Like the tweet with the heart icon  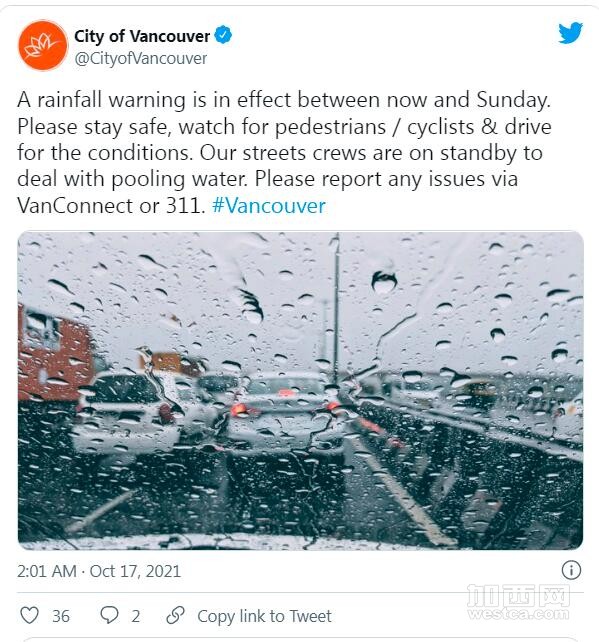pos(29,615)
